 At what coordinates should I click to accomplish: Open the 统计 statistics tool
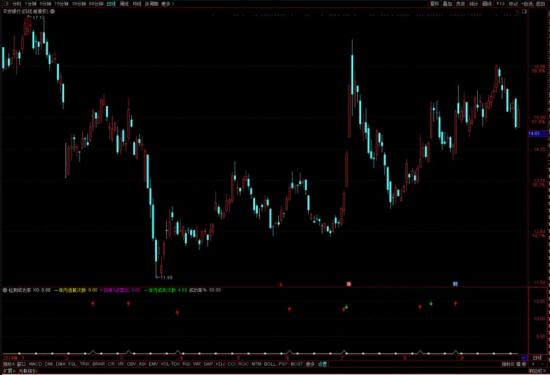474,4
